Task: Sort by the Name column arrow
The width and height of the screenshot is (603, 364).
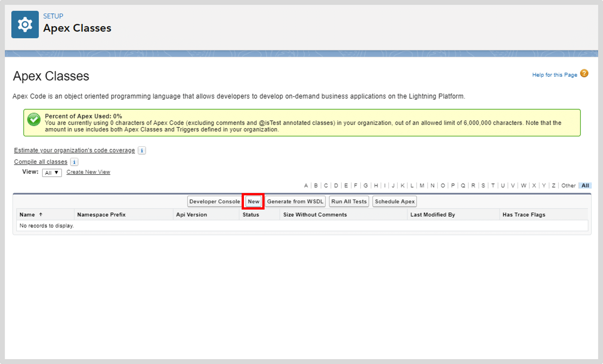Action: 41,214
